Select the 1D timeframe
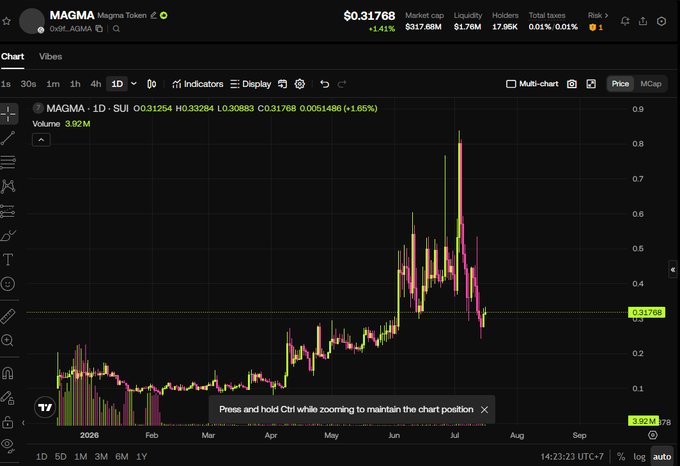The height and width of the screenshot is (466, 680). (x=117, y=84)
